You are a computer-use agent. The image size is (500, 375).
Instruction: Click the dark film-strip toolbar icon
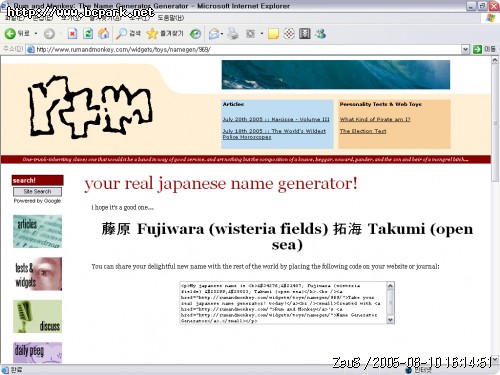click(305, 34)
